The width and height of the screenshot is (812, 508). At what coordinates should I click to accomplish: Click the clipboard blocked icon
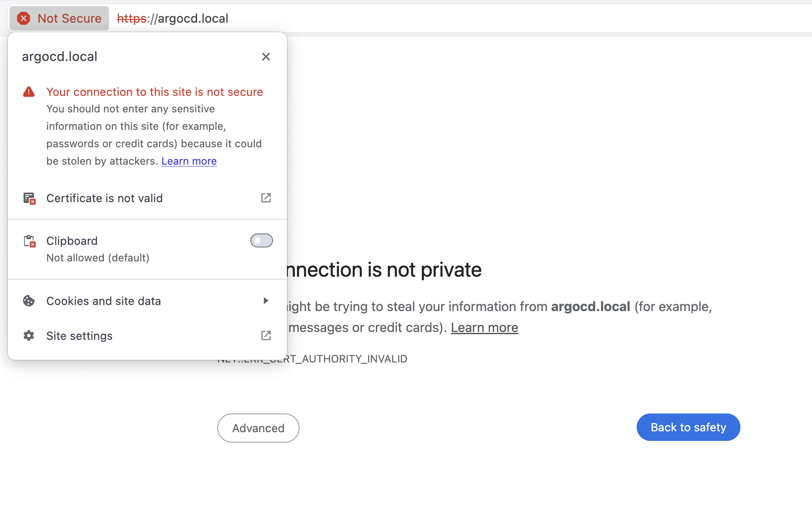[29, 241]
